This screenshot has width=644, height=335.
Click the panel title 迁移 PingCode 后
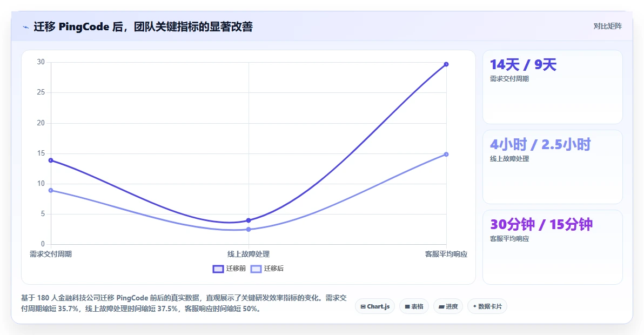tap(143, 27)
